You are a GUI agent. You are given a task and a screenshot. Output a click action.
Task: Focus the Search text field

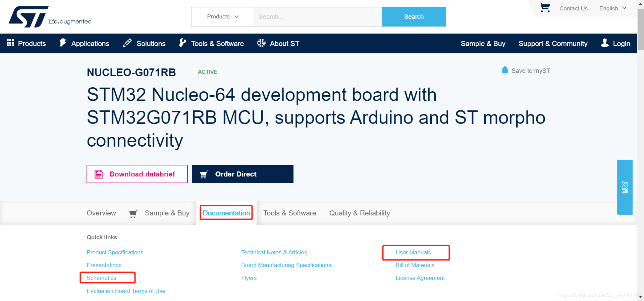[x=318, y=17]
